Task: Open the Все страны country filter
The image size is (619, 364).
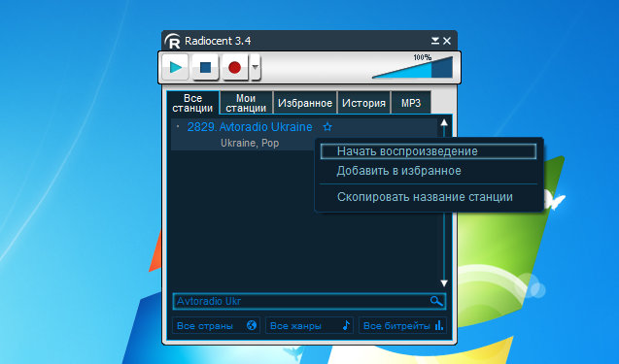Action: (216, 326)
